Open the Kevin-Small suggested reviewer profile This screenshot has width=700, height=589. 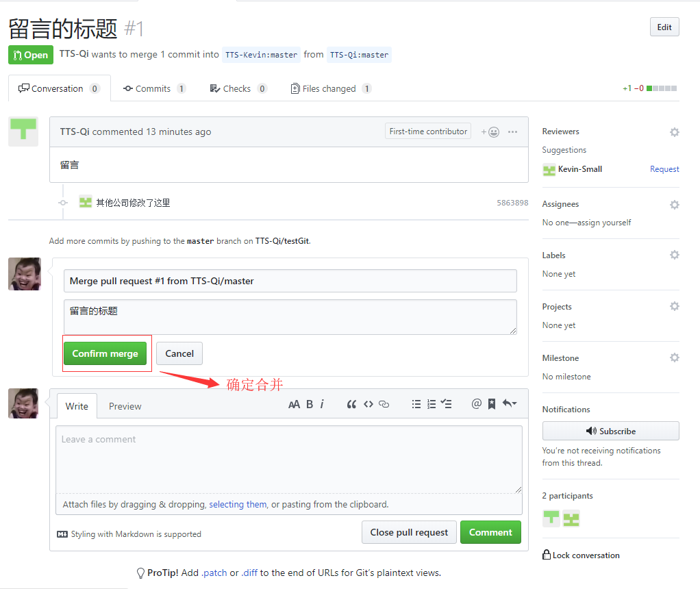[x=580, y=169]
